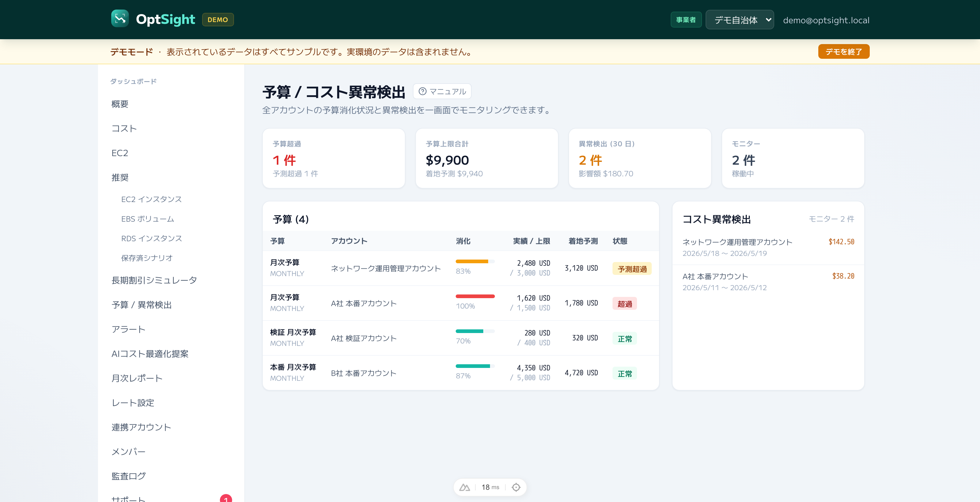Open 長期割引シミュレータ in sidebar
980x502 pixels.
tap(154, 280)
